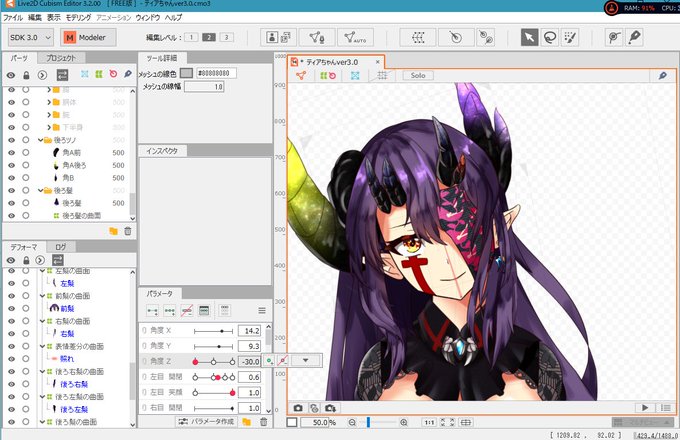Click the automatic mesh generator AUTO icon

pos(355,38)
